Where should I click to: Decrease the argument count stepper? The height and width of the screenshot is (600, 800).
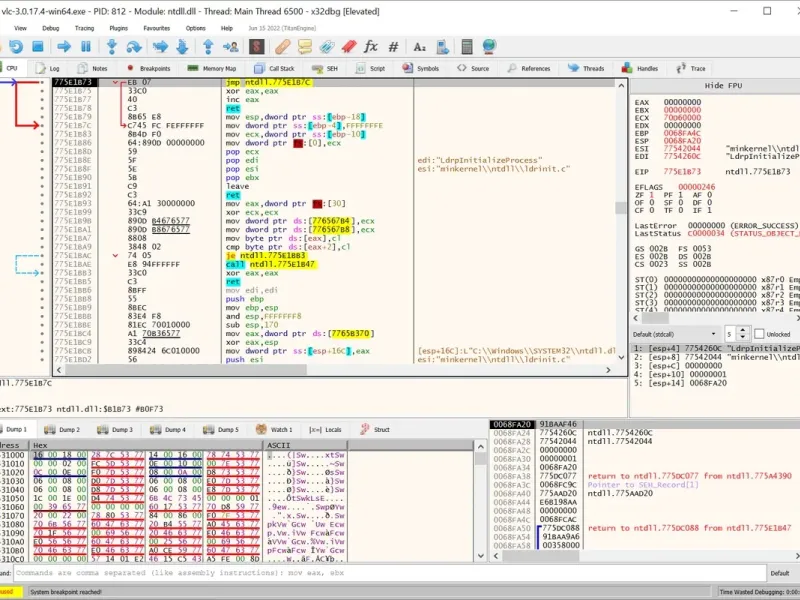pyautogui.click(x=742, y=337)
